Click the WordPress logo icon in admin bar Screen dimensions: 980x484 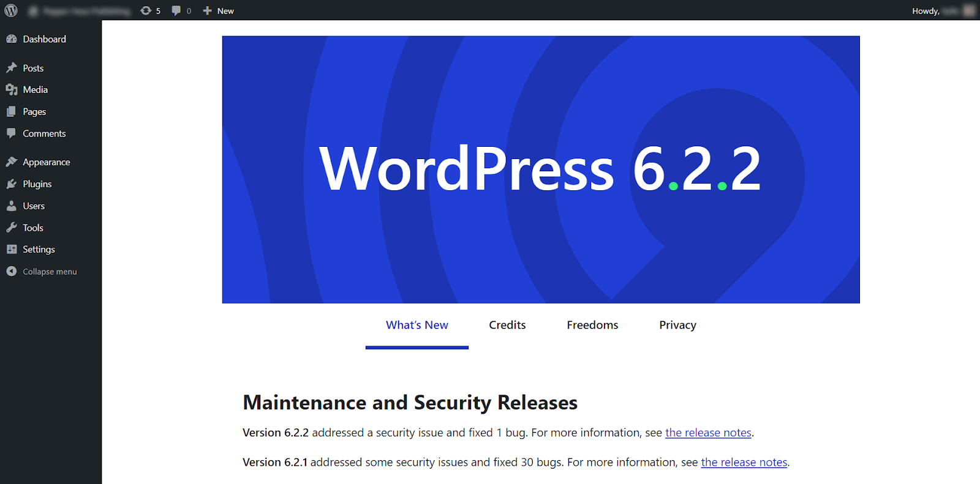click(11, 10)
